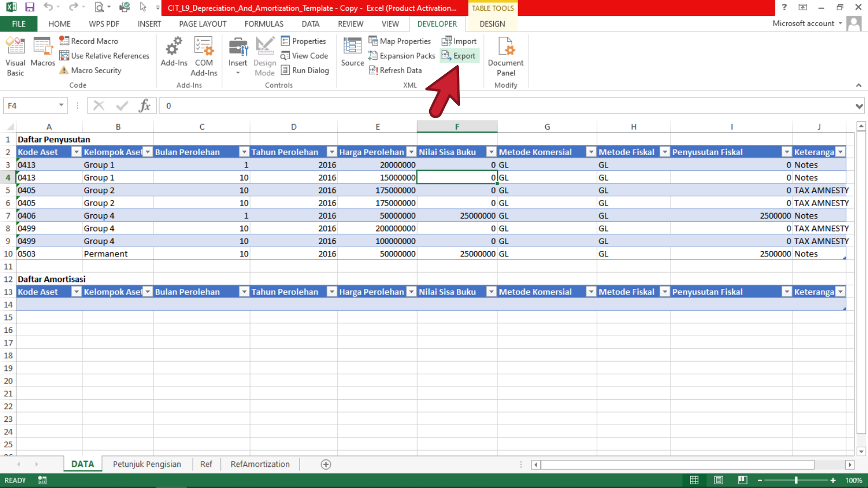Click Export in the XML group
Image resolution: width=868 pixels, height=488 pixels.
click(459, 56)
